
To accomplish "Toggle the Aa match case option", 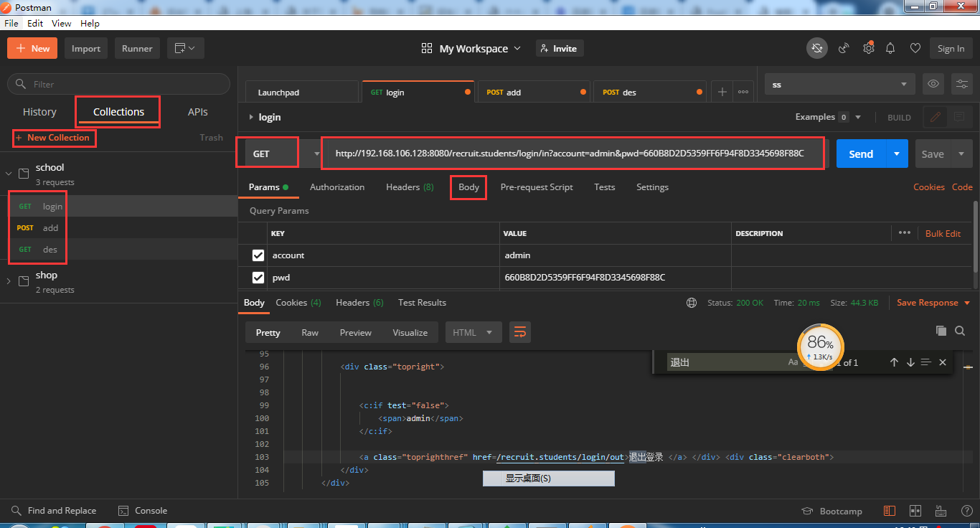I will [793, 362].
